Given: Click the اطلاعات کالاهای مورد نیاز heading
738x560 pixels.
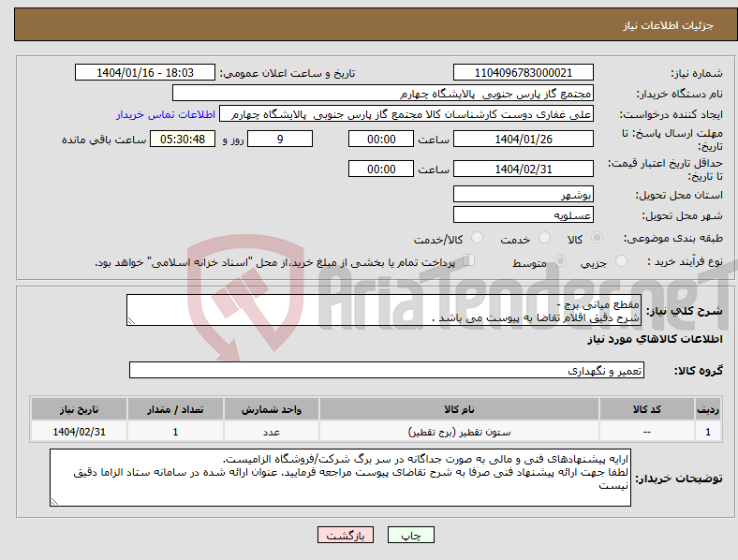Looking at the screenshot, I should point(655,339).
